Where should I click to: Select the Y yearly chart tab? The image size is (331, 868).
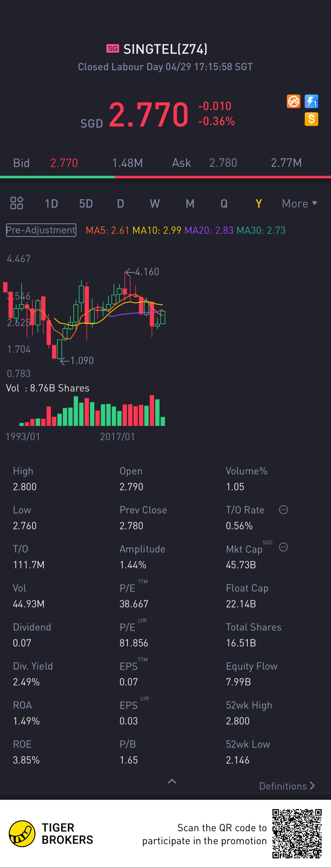[x=259, y=203]
